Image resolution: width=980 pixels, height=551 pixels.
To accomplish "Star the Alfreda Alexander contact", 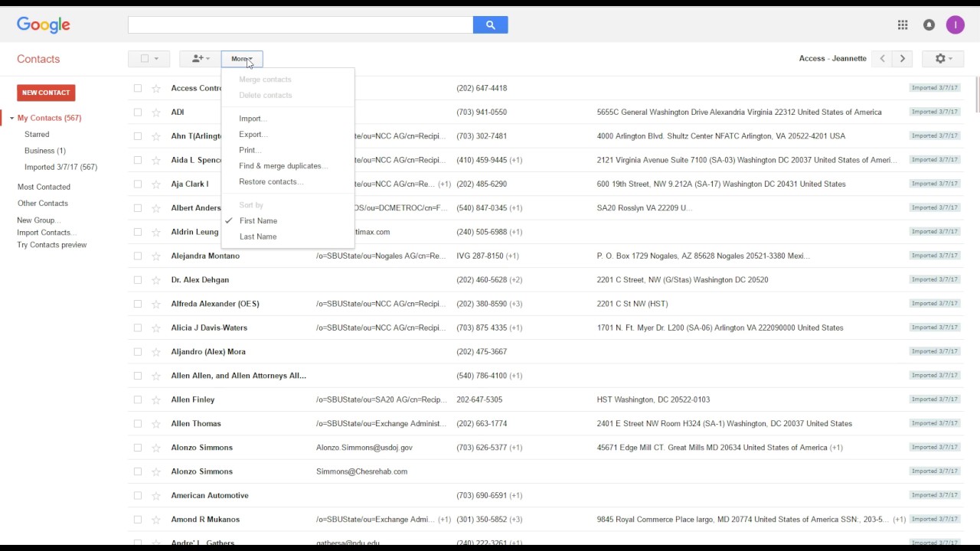I will pos(156,304).
